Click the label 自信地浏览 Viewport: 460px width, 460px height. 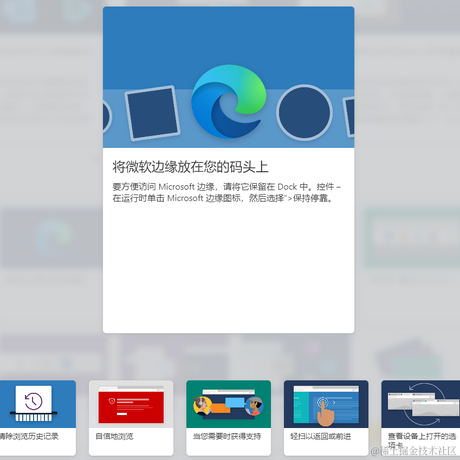click(114, 436)
